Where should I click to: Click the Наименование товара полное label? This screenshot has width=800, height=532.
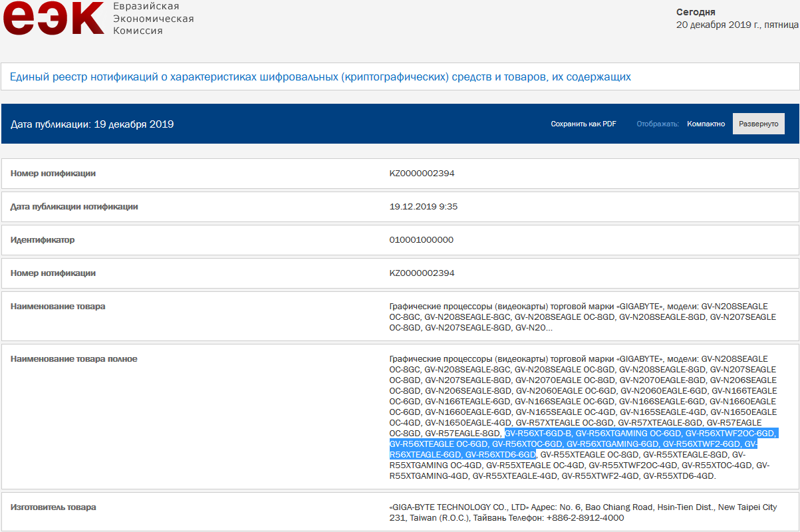coord(74,359)
